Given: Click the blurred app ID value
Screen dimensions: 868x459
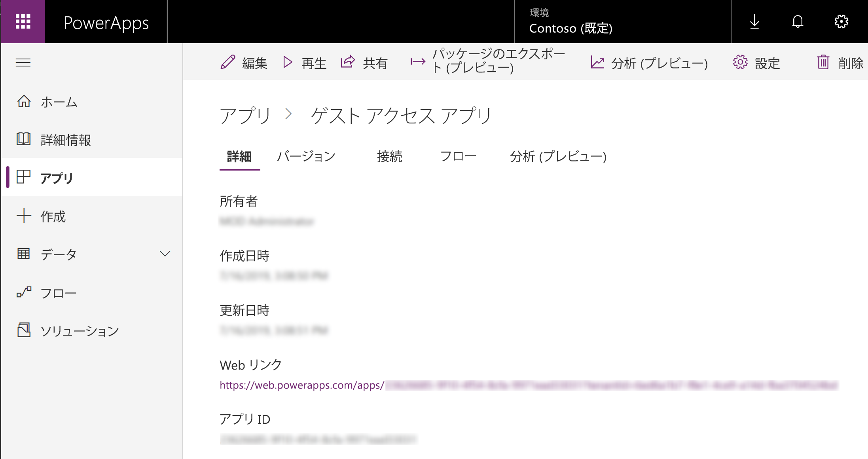Looking at the screenshot, I should [318, 439].
